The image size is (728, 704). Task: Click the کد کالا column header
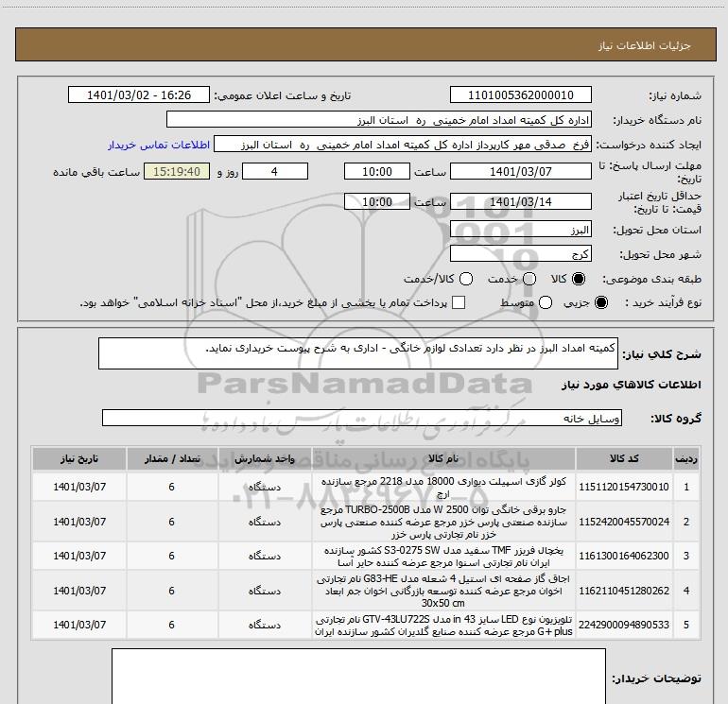(624, 459)
